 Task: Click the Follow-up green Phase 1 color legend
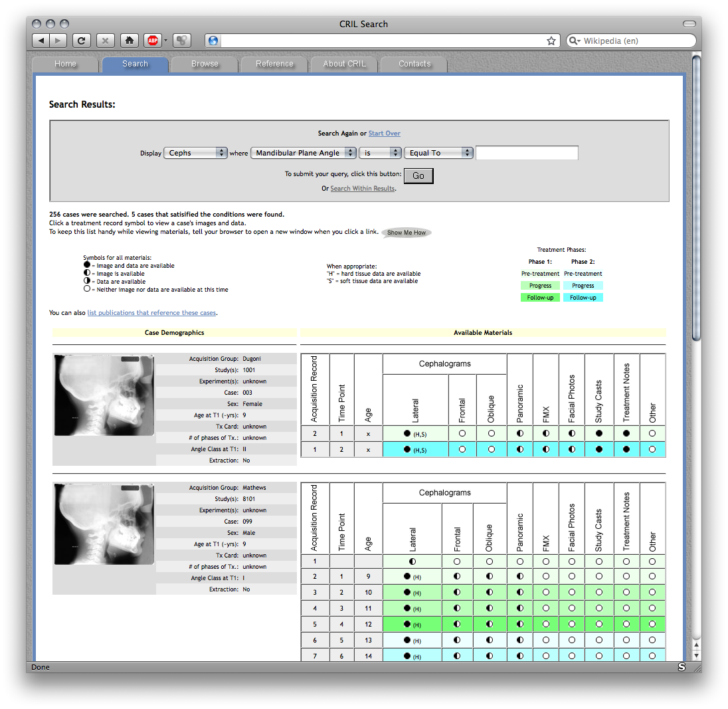540,298
